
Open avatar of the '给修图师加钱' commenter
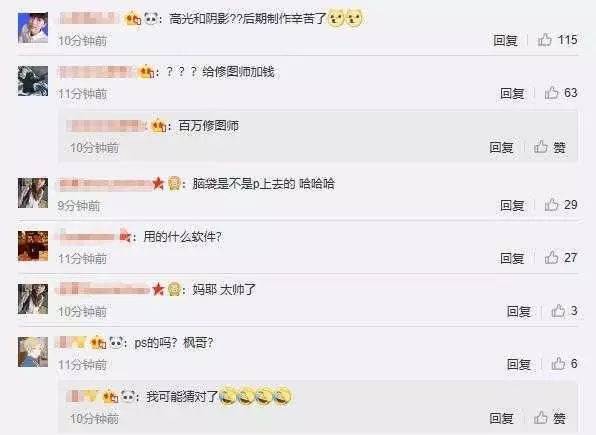(33, 81)
